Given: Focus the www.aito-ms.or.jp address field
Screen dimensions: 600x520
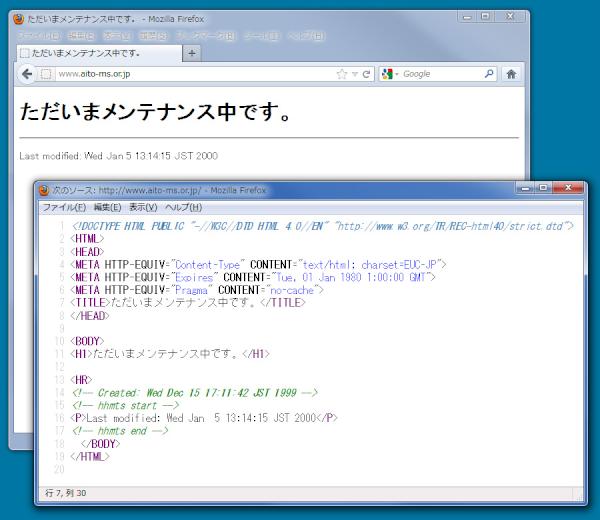Looking at the screenshot, I should (x=195, y=74).
